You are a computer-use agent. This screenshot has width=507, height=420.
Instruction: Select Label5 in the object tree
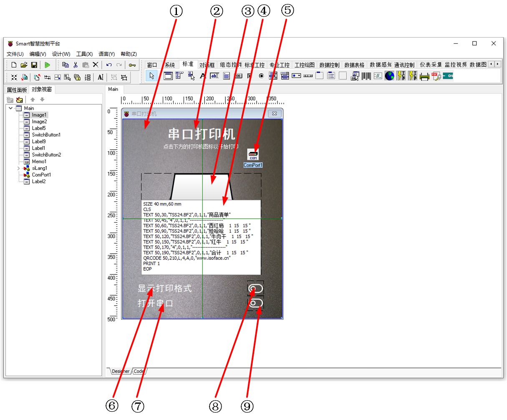tap(39, 128)
